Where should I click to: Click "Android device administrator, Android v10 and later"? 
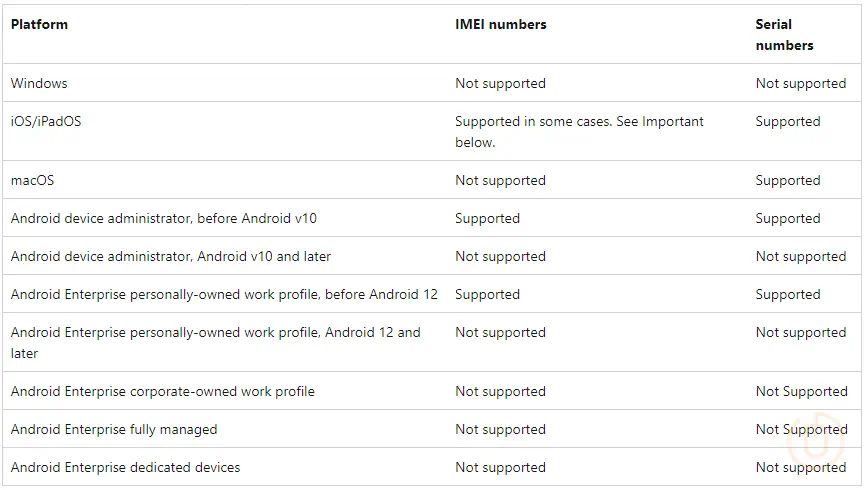[x=171, y=256]
